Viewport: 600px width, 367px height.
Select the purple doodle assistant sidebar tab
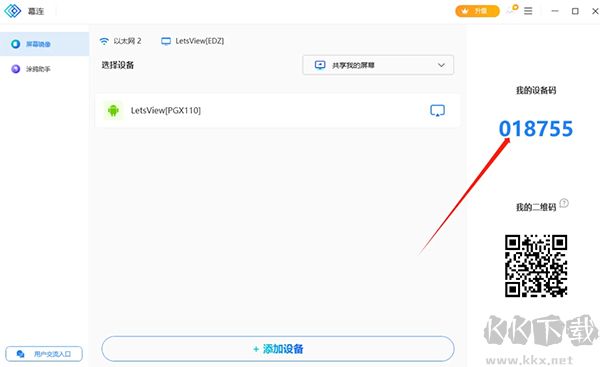(x=44, y=69)
